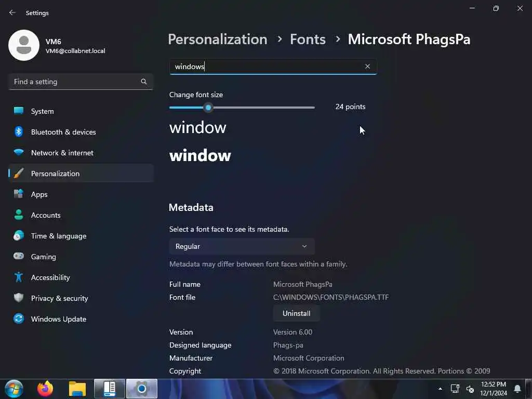Click the Find a setting search box

81,82
